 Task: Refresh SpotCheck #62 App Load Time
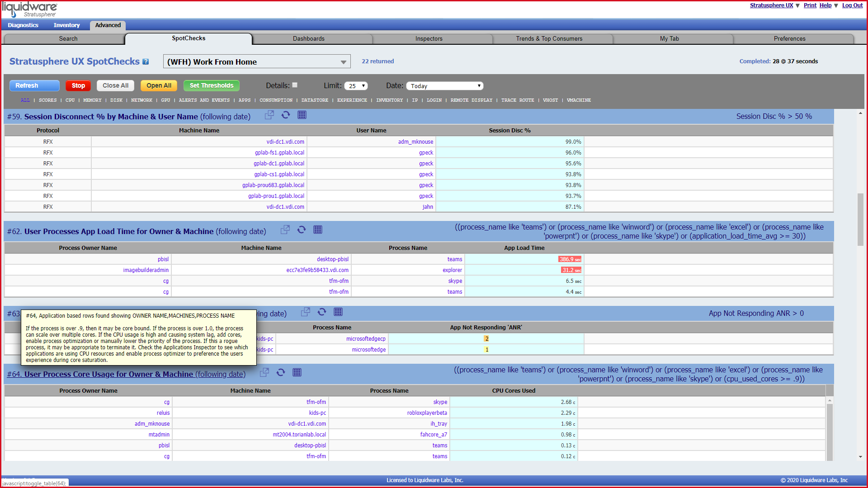302,230
